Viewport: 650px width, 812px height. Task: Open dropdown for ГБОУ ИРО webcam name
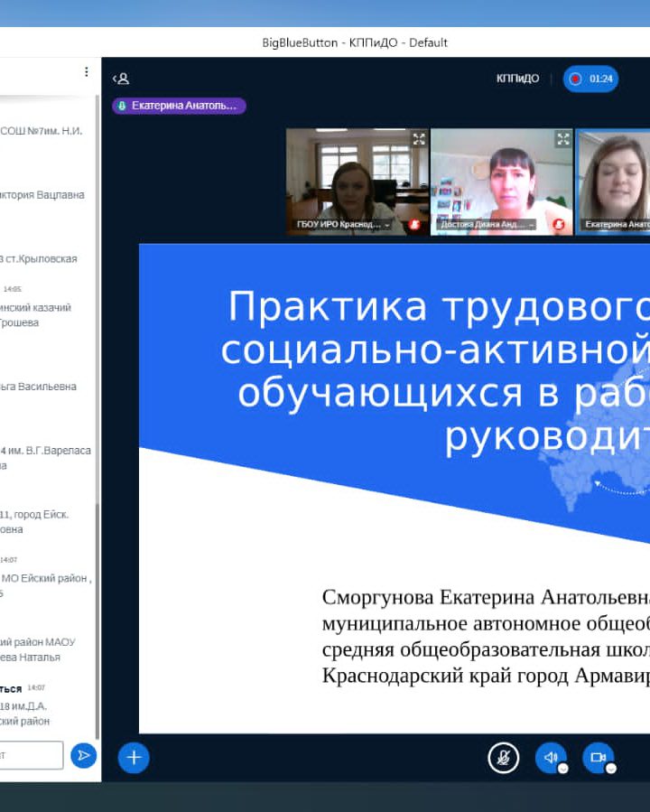coord(388,225)
